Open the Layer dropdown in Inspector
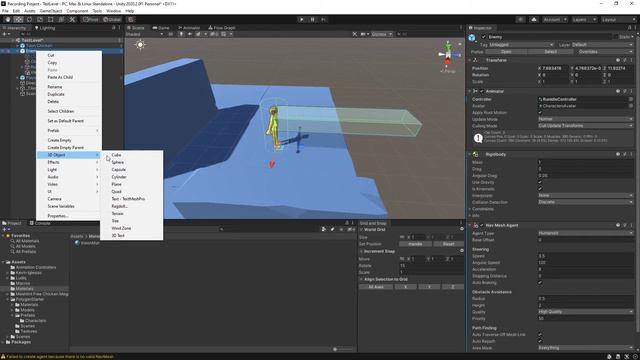The height and width of the screenshot is (360, 640). click(602, 44)
